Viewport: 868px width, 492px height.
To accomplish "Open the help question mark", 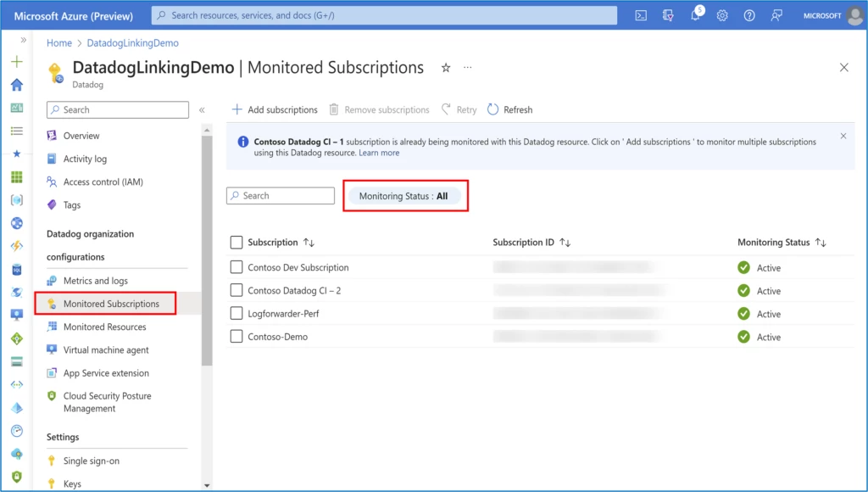I will [x=749, y=15].
